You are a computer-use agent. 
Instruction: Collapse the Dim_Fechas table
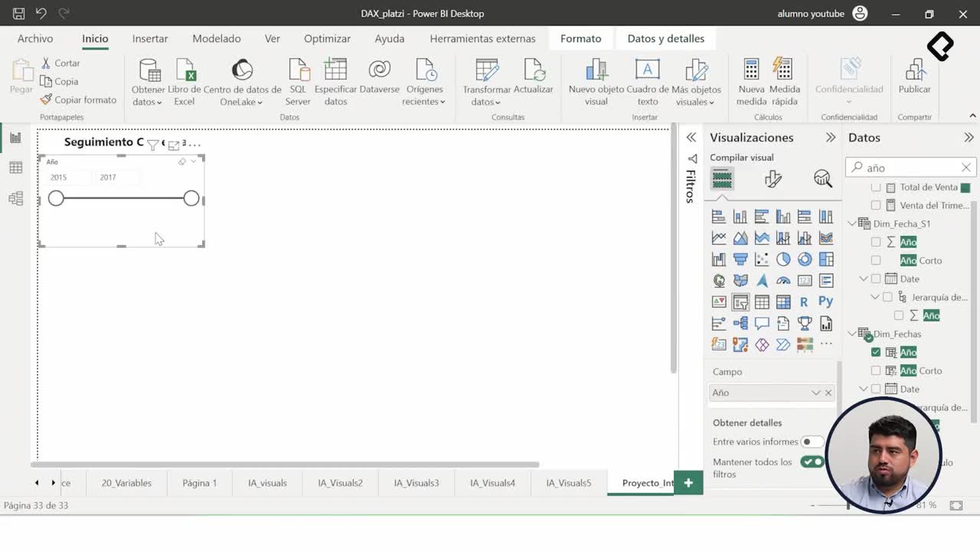pos(852,334)
